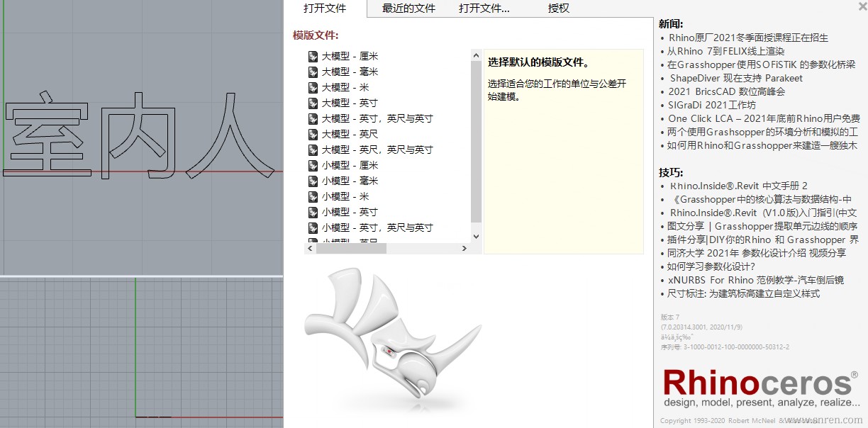Click the template icon for 大模型 - 英尺
This screenshot has height=428, width=868.
(x=313, y=134)
